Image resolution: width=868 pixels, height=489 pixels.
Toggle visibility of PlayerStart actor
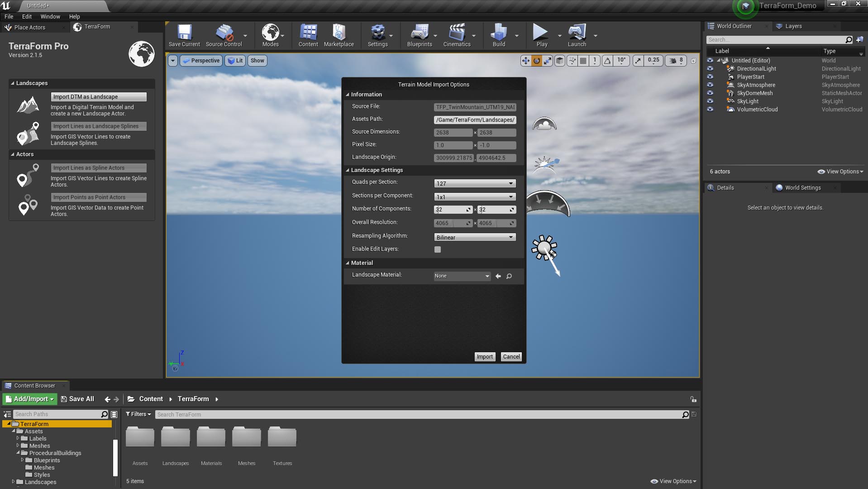710,77
